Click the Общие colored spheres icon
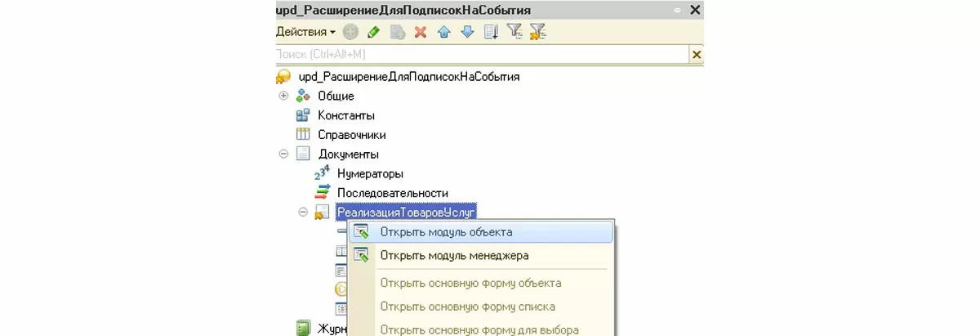The height and width of the screenshot is (336, 980). tap(303, 96)
